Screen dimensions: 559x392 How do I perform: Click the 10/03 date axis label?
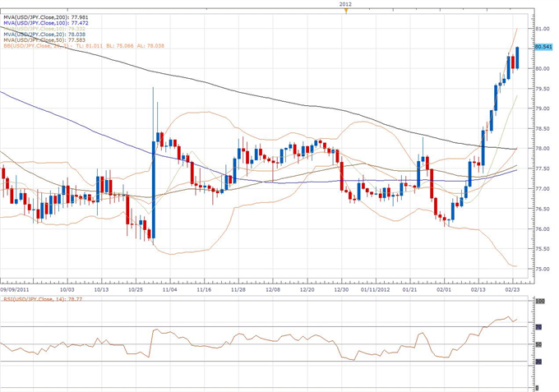click(67, 289)
